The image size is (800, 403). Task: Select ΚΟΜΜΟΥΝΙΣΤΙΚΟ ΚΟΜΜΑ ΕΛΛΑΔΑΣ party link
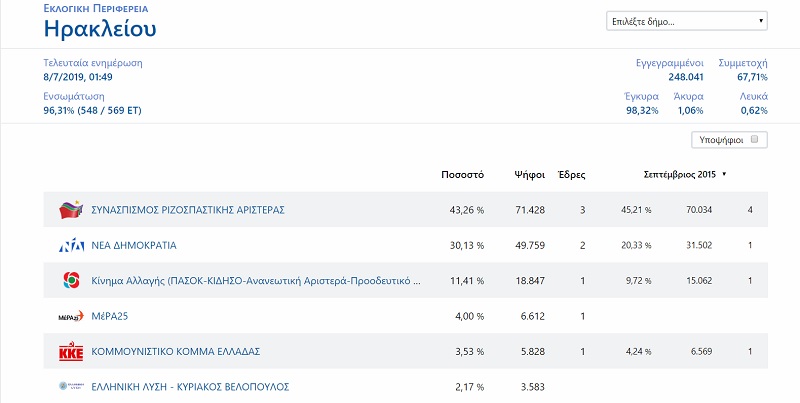(175, 351)
